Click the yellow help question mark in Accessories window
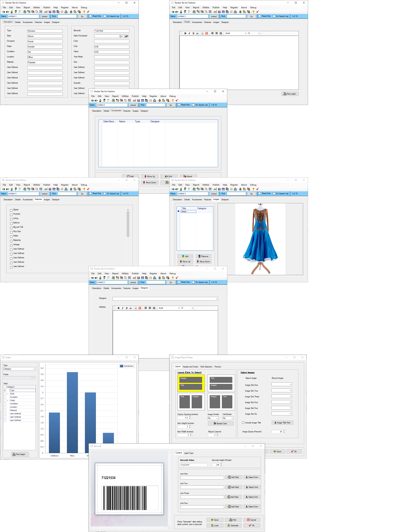This screenshot has height=532, width=406. tap(173, 100)
